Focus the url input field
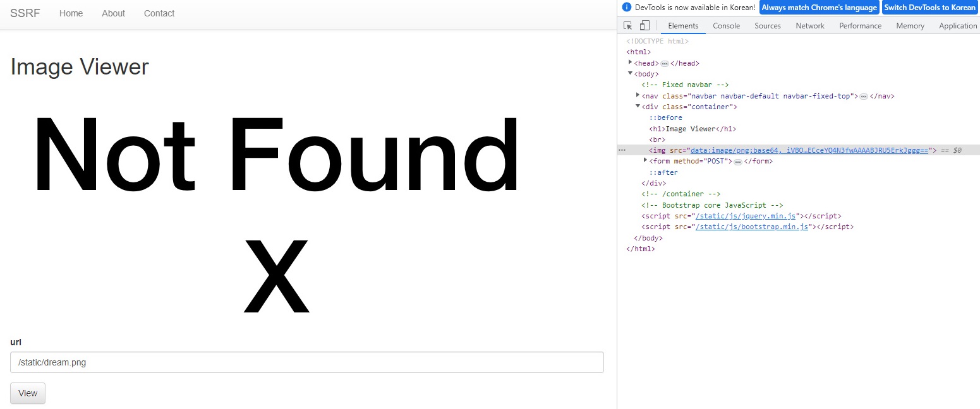 pyautogui.click(x=307, y=362)
